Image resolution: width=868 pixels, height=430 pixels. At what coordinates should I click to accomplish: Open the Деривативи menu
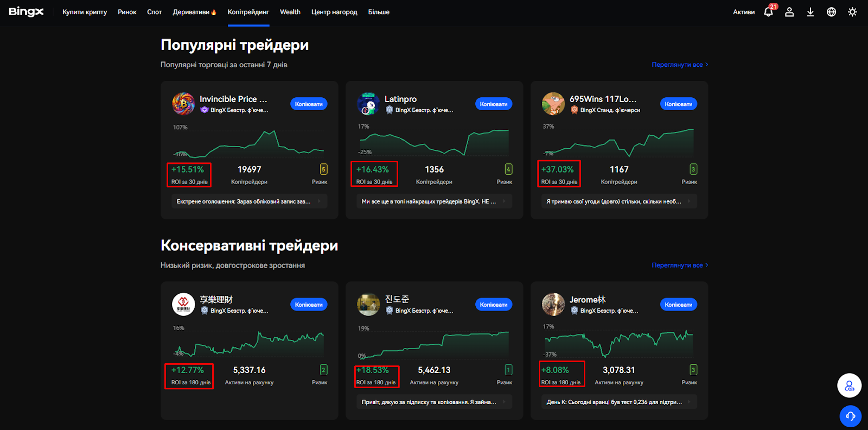[194, 12]
